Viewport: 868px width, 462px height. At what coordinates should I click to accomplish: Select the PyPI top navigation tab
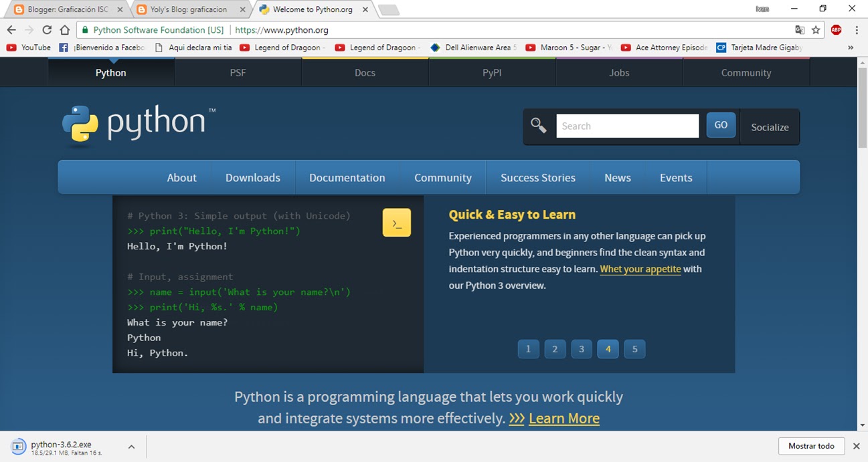(x=492, y=73)
